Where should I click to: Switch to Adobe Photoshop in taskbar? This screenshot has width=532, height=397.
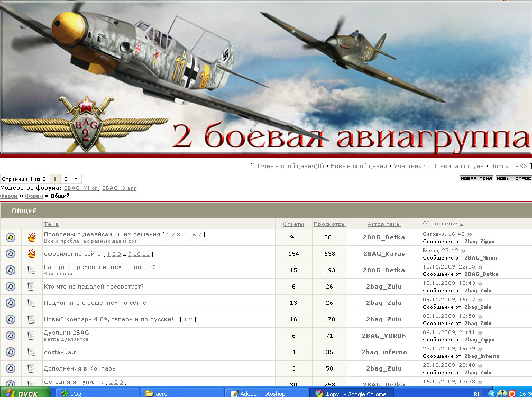click(262, 393)
